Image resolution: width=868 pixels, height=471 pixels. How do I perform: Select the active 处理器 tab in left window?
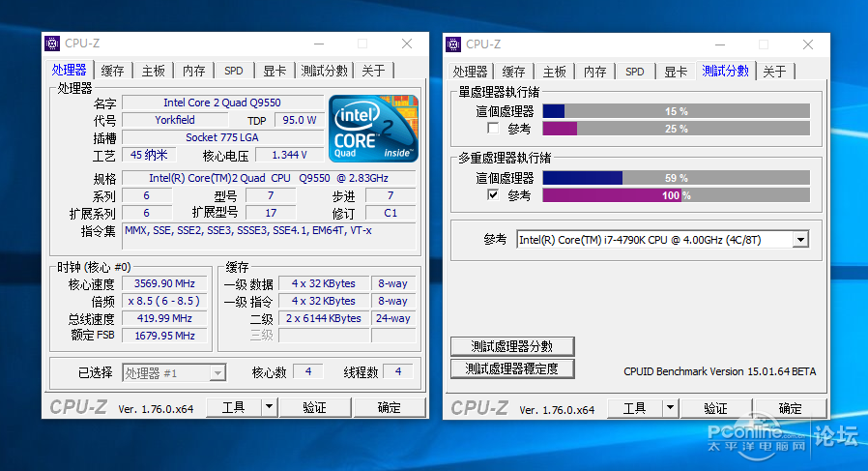tap(70, 70)
